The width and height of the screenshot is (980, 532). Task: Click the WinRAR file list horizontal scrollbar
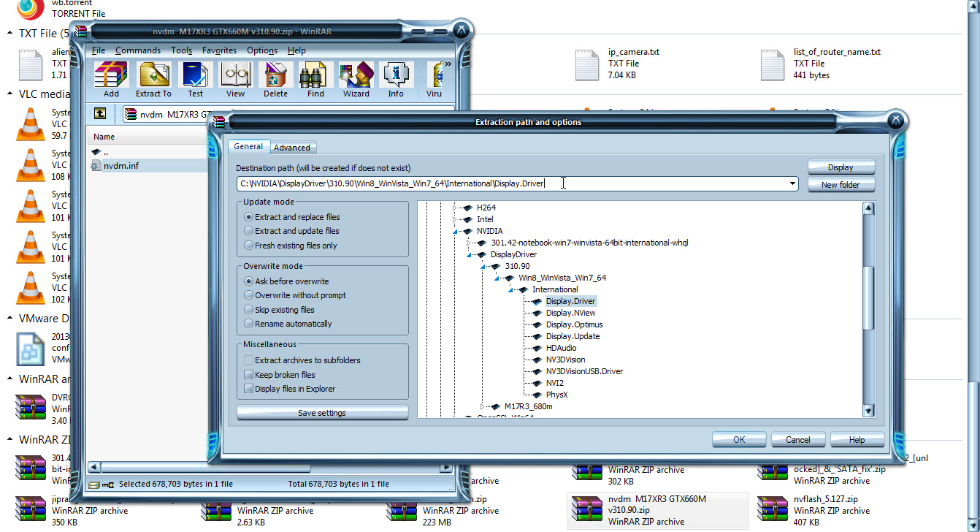click(270, 466)
